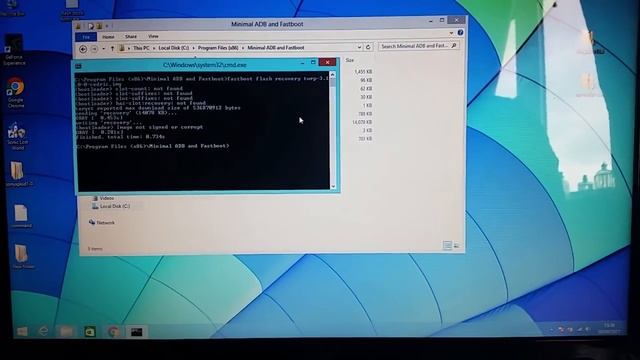The width and height of the screenshot is (640, 360).
Task: Select the New Folder desktop icon
Action: [x=23, y=256]
